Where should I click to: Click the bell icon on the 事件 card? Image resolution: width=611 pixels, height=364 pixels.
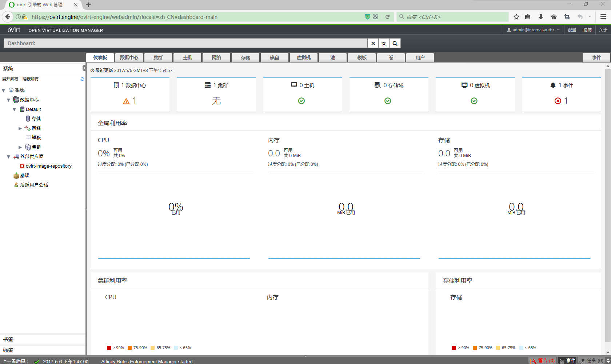(x=553, y=85)
